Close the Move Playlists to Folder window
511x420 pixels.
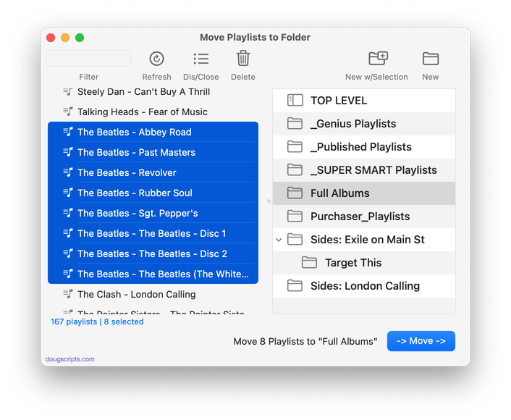tap(51, 38)
